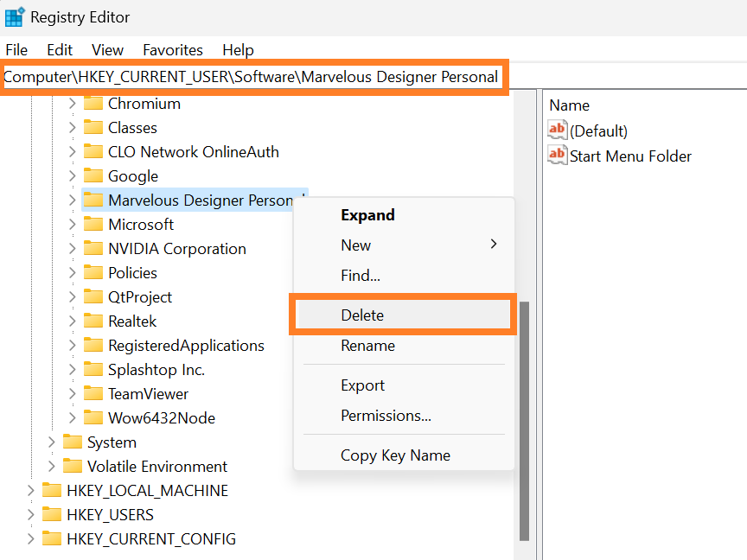Click the Start Menu Folder value icon
Screen dimensions: 747x560
point(558,155)
